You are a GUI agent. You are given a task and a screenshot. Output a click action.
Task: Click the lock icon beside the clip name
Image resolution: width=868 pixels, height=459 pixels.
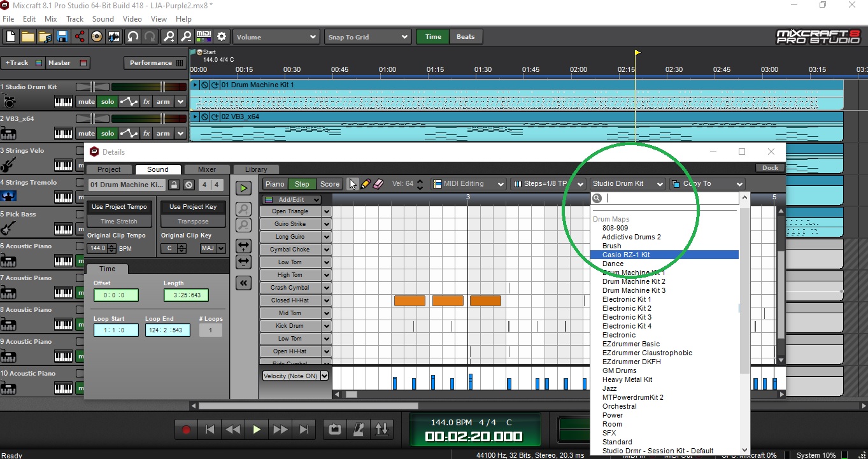tap(174, 185)
